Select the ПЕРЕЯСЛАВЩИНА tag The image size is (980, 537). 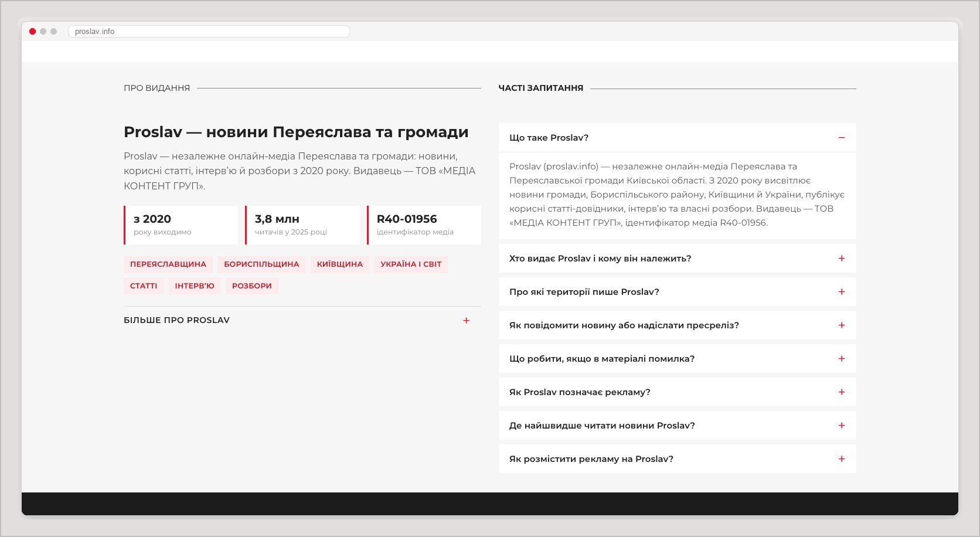point(168,264)
